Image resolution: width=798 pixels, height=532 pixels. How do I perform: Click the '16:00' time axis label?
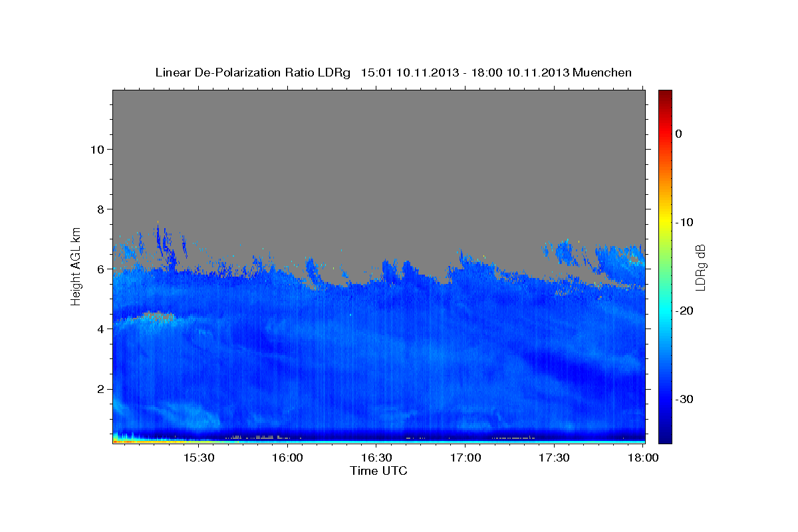pyautogui.click(x=287, y=458)
